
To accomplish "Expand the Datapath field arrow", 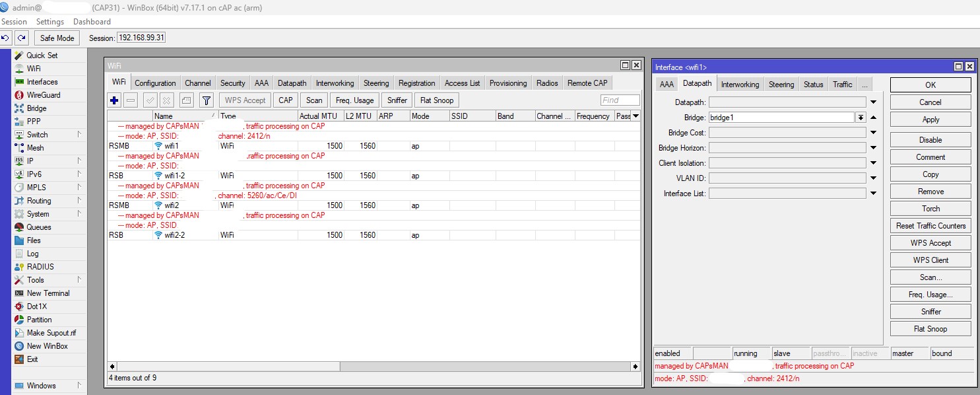I will click(873, 102).
